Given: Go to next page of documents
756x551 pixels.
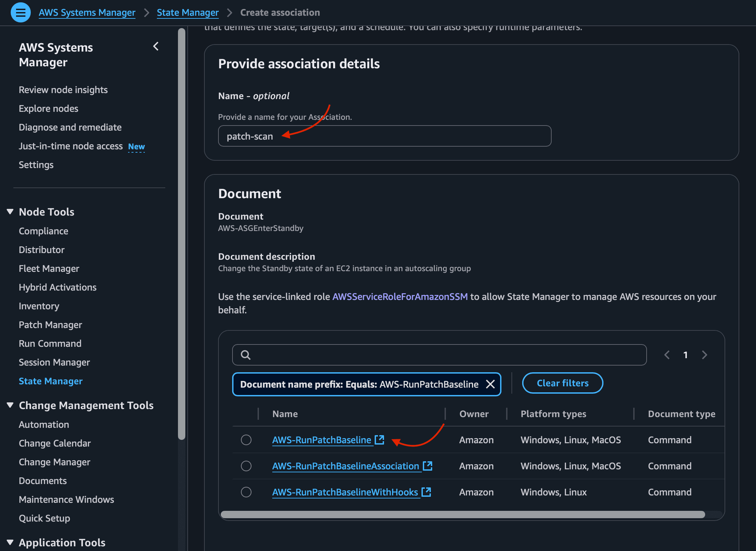Looking at the screenshot, I should pos(704,355).
